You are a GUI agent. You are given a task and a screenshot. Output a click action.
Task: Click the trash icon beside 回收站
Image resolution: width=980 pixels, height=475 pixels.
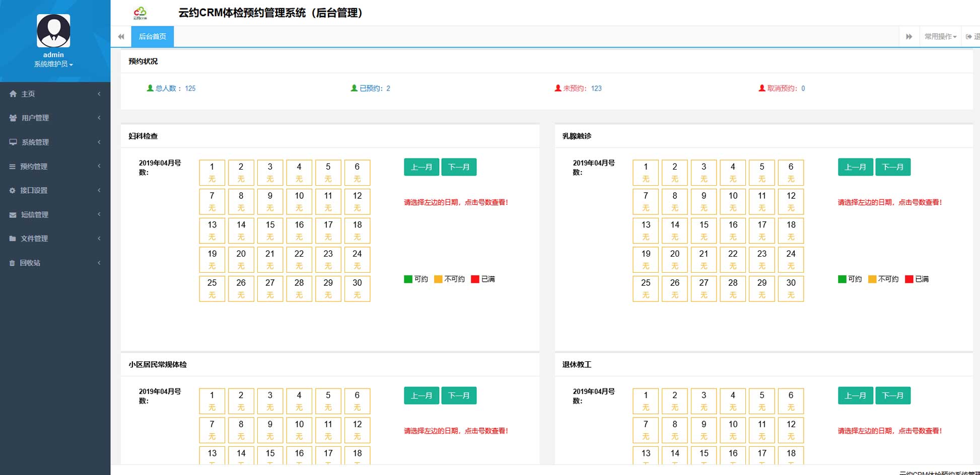(13, 263)
